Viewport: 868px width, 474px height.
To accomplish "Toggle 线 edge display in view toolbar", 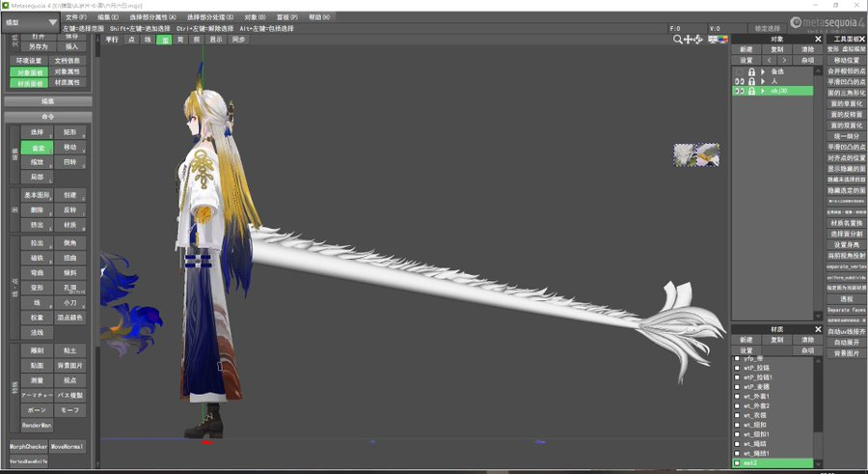I will click(148, 40).
